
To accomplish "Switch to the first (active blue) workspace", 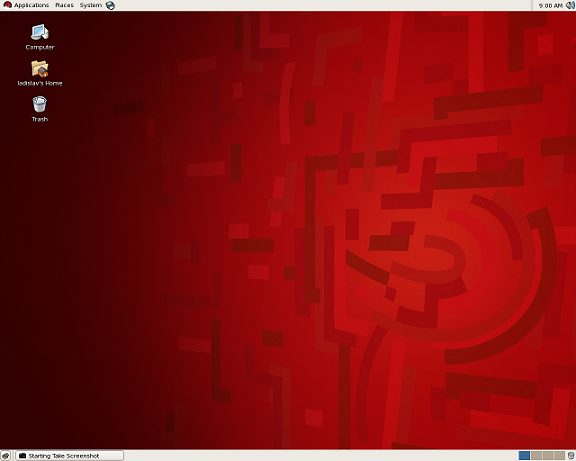I will [x=524, y=456].
